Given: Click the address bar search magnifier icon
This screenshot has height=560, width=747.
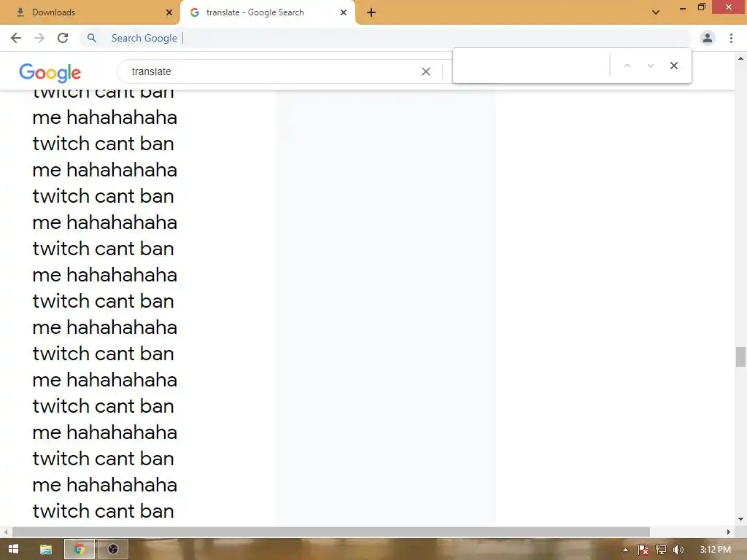Looking at the screenshot, I should coord(92,38).
